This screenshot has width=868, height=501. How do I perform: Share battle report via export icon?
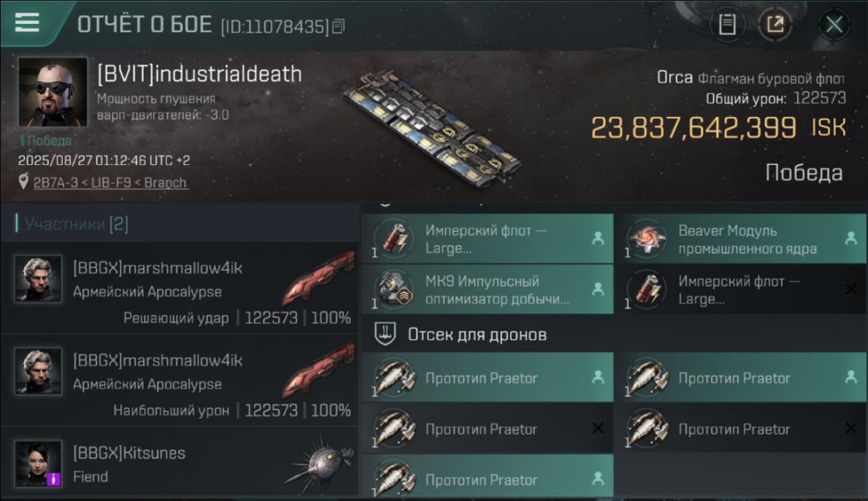point(775,25)
